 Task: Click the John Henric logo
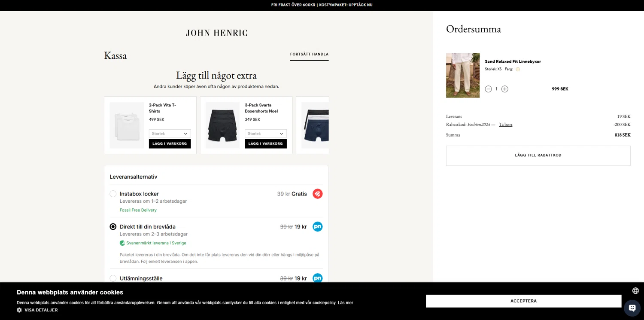point(216,33)
